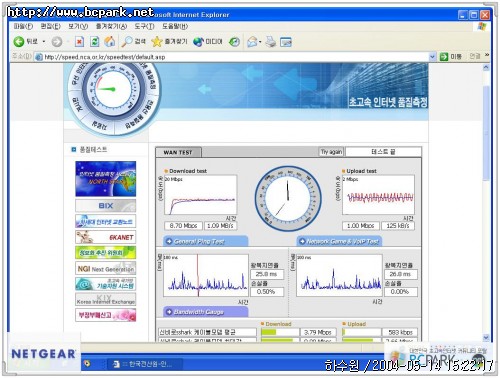Expand the toolbar overflow chevron
The image size is (500, 378).
tap(487, 55)
